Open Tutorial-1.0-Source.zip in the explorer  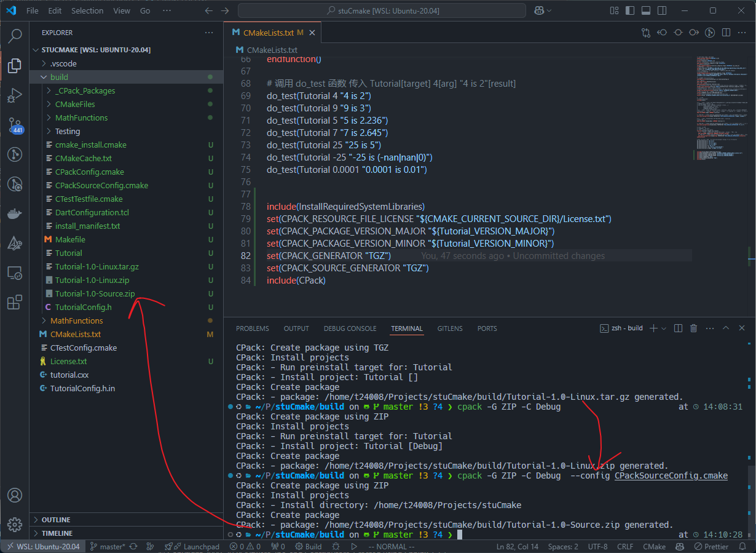point(95,293)
